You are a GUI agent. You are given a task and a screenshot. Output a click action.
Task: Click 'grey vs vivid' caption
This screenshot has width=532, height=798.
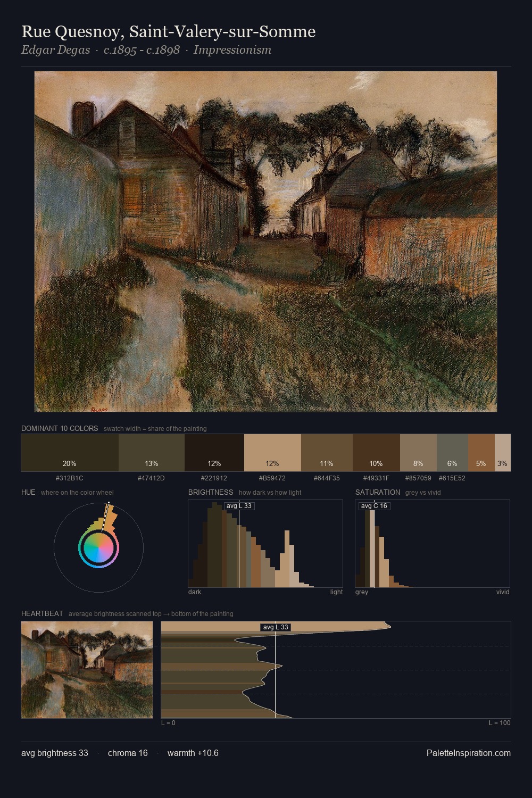(423, 493)
